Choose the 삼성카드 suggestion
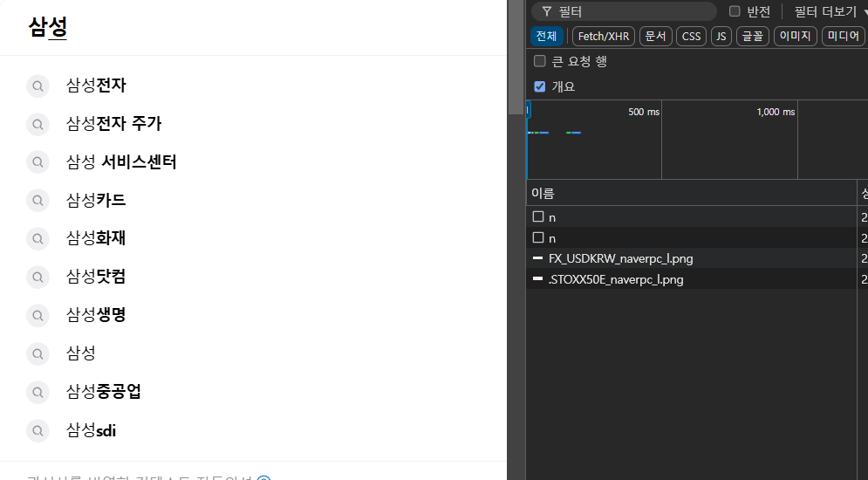Screen dimensions: 868x480 coord(96,200)
